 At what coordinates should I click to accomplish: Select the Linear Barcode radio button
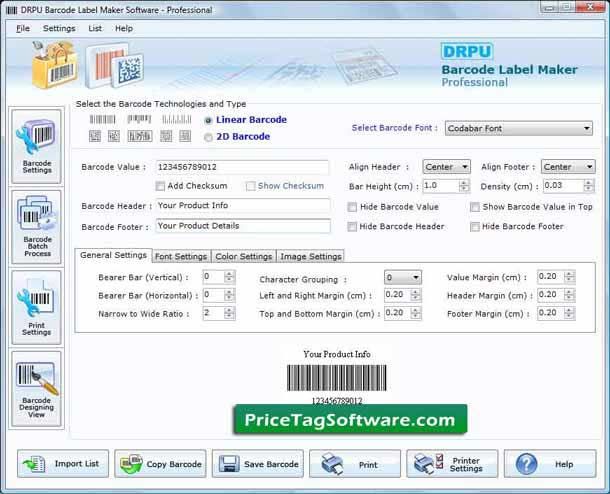[x=208, y=121]
